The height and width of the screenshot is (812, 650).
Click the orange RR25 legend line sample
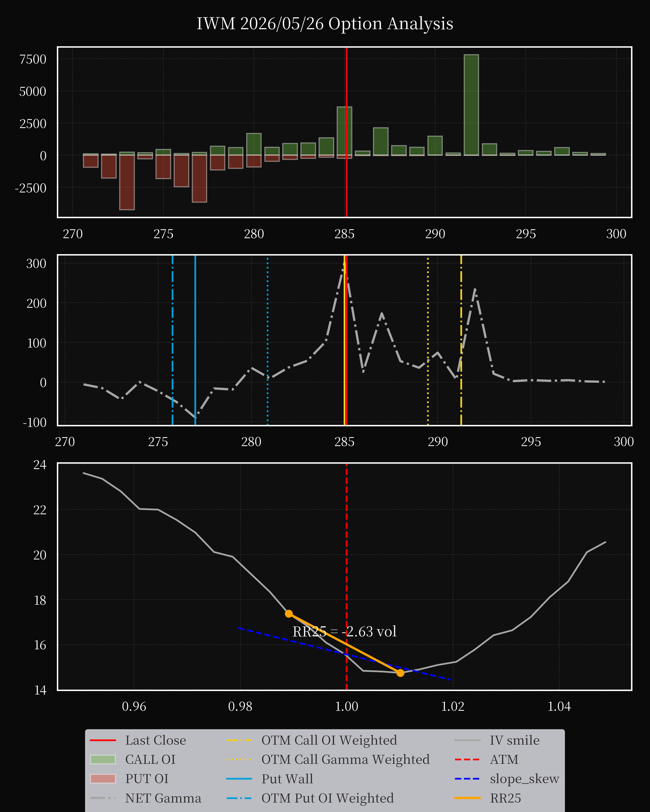point(468,798)
